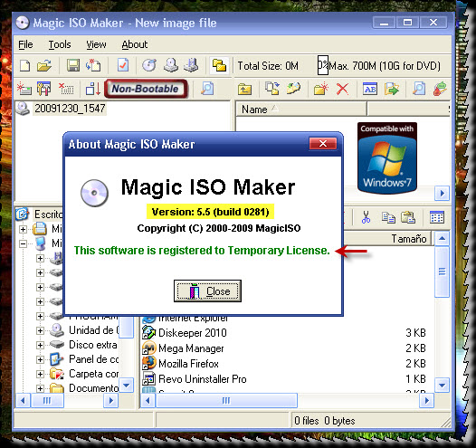
Task: Click down arrow of file list scrollbar
Action: click(x=442, y=386)
